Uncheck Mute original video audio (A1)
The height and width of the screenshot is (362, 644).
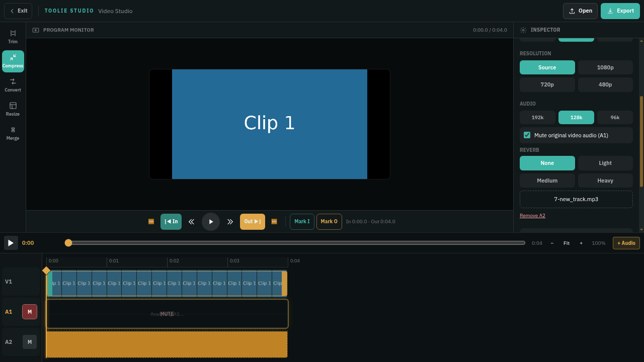tap(527, 135)
